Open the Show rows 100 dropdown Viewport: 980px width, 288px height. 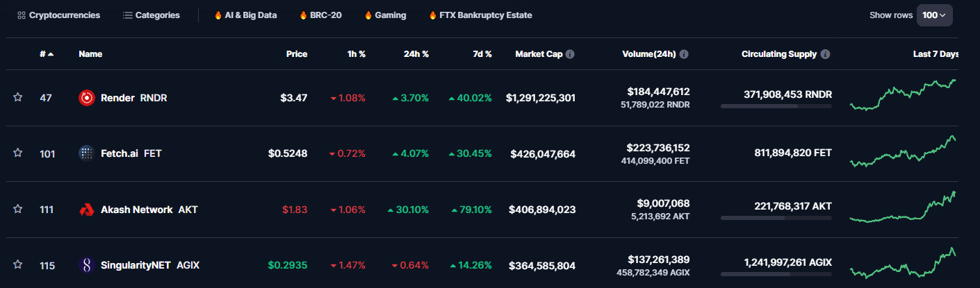(934, 15)
